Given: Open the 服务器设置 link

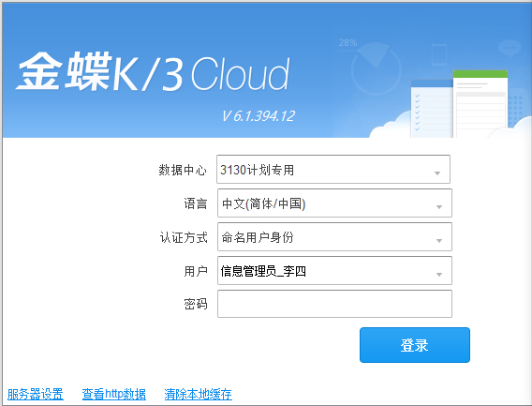Looking at the screenshot, I should pos(36,394).
